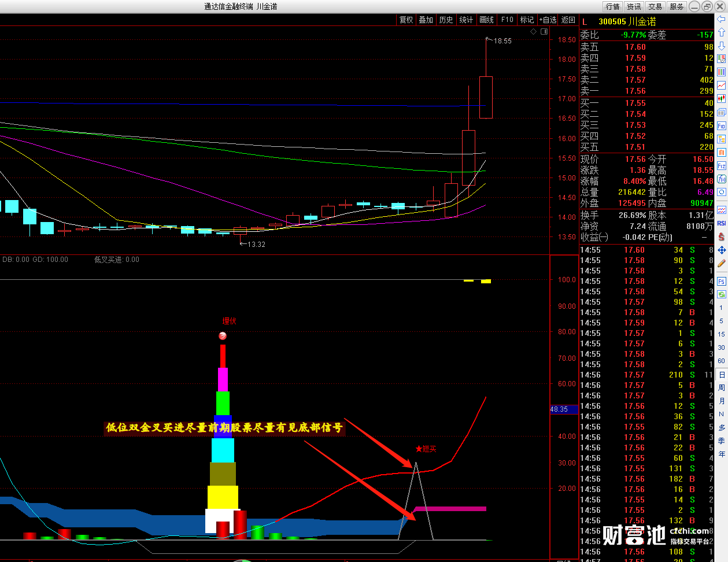Click the RSI indicator icon in sidebar

click(x=722, y=223)
